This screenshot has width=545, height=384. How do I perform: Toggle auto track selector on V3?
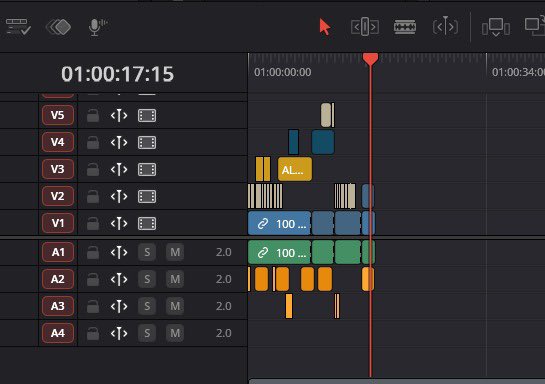pyautogui.click(x=119, y=169)
